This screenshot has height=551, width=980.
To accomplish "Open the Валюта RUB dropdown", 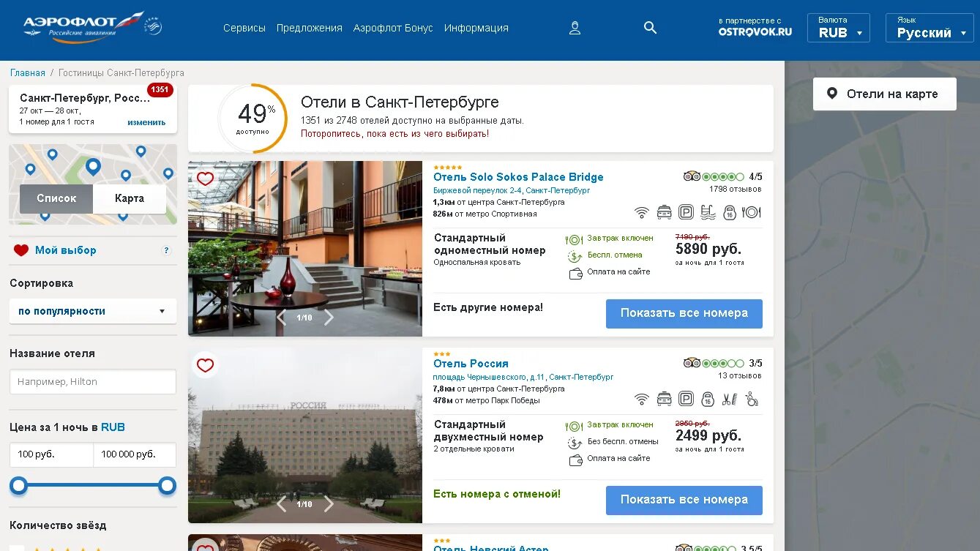I will tap(839, 28).
